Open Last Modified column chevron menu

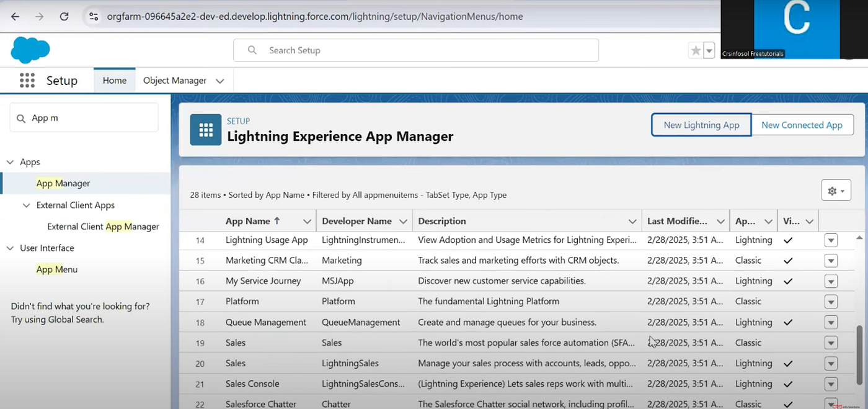pos(720,221)
